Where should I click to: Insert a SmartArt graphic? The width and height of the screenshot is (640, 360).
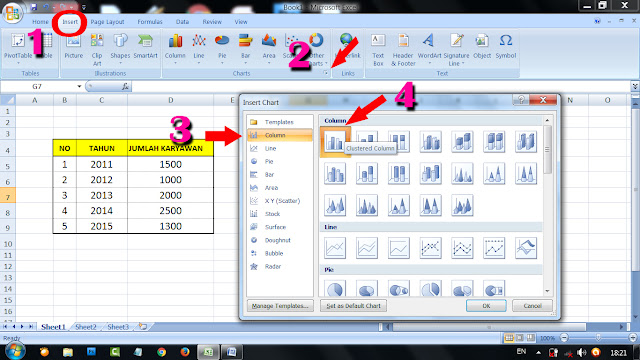pos(145,47)
